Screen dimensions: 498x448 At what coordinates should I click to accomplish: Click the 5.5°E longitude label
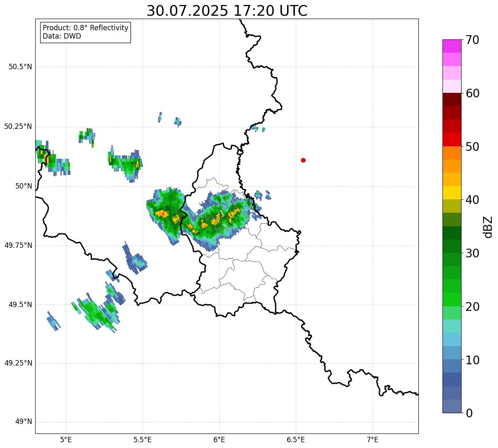click(x=143, y=440)
